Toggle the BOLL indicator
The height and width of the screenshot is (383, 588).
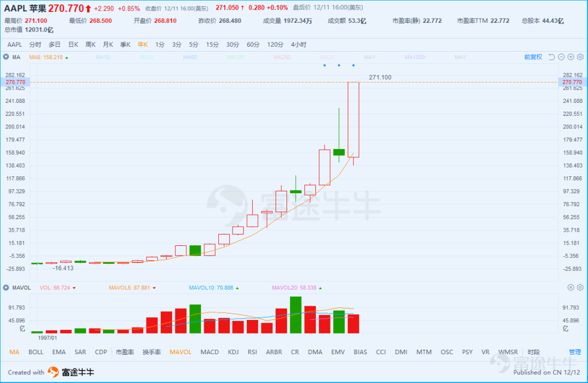tap(36, 352)
